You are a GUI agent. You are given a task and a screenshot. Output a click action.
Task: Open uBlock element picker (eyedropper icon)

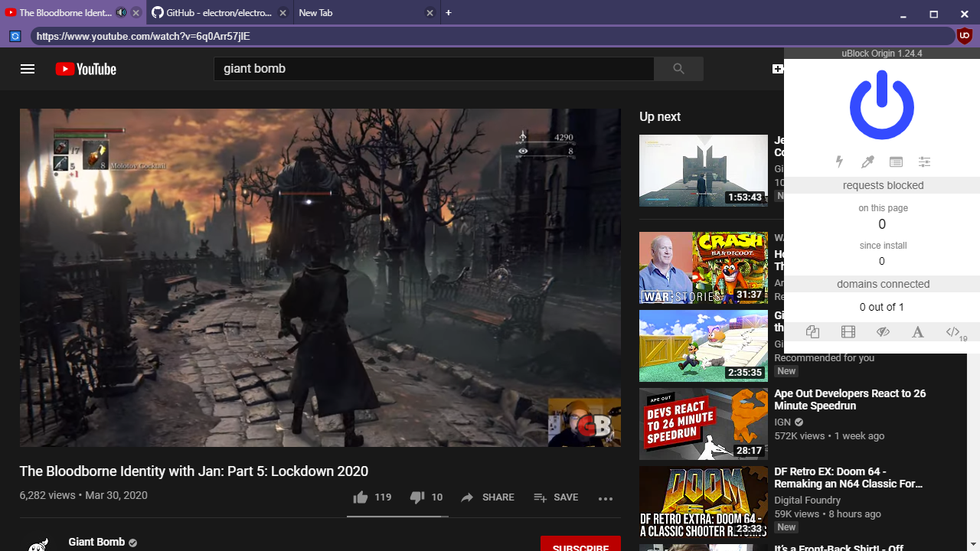[x=867, y=161]
